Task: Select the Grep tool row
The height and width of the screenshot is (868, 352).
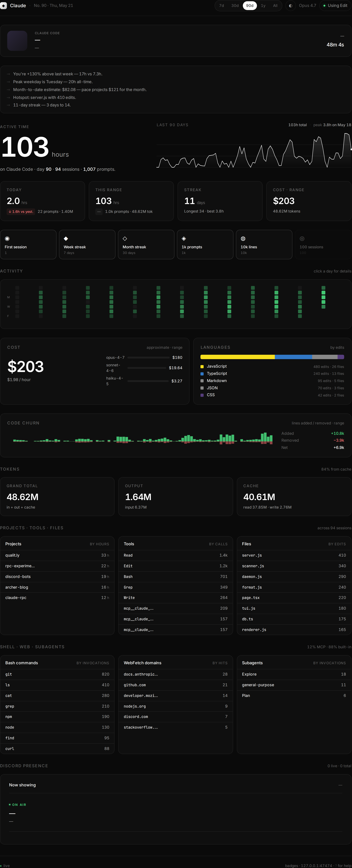Action: tap(176, 587)
